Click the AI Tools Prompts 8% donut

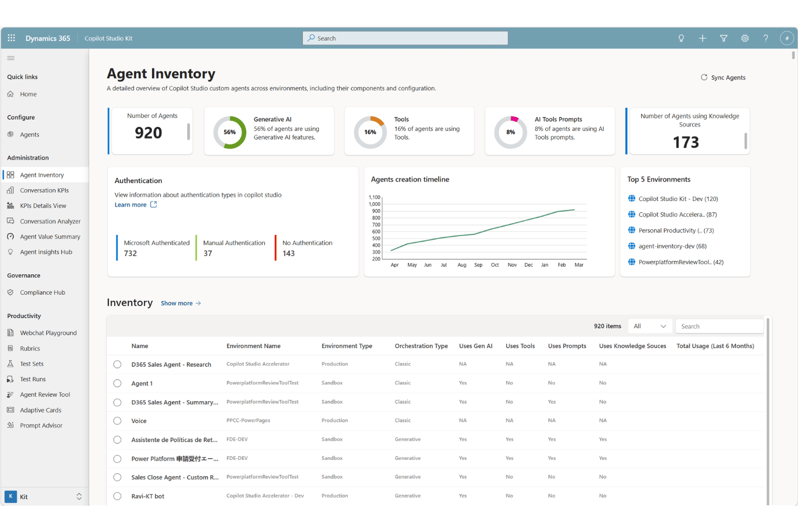click(x=511, y=132)
